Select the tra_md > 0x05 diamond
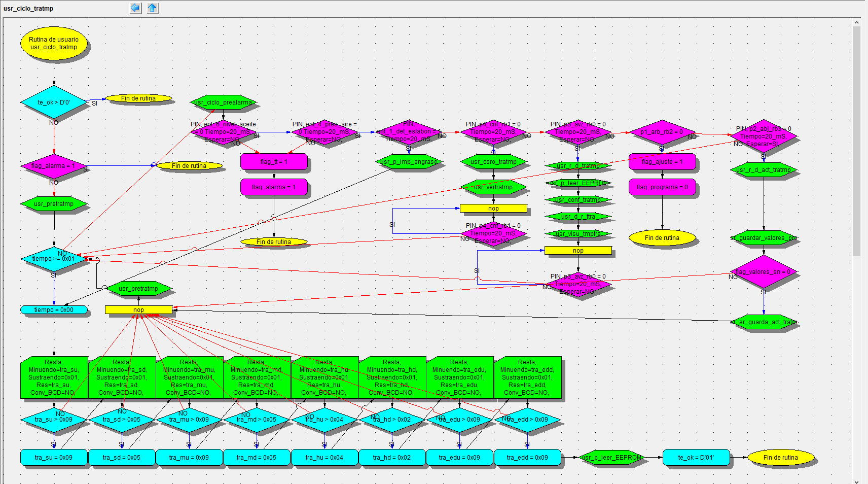This screenshot has width=868, height=484. coord(257,420)
